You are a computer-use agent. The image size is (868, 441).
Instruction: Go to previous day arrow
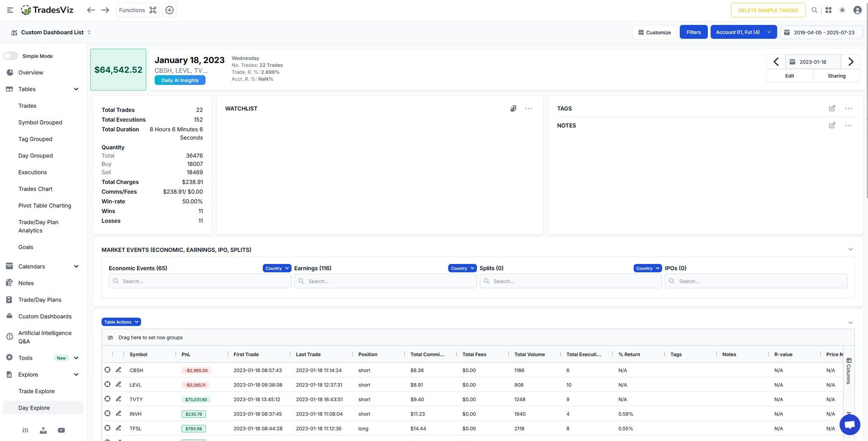click(776, 62)
